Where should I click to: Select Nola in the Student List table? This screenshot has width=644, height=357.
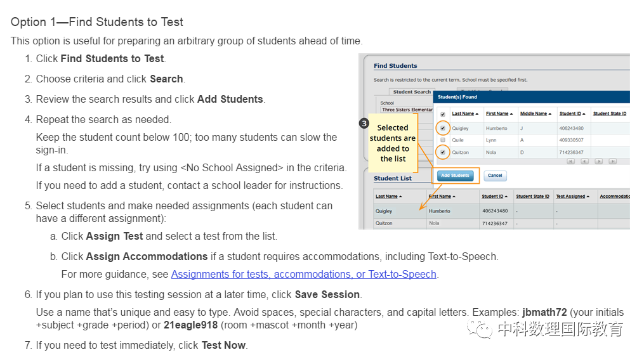coord(434,223)
